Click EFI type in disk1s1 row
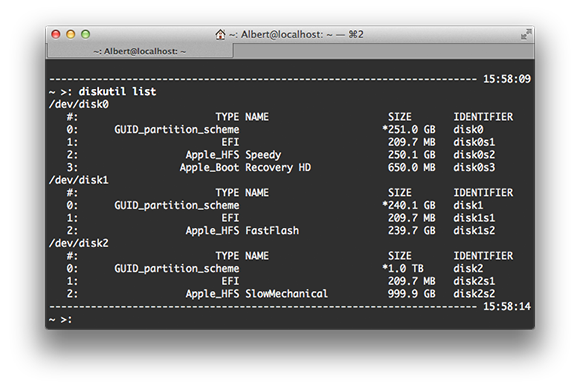Image resolution: width=580 pixels, height=388 pixels. pos(230,218)
